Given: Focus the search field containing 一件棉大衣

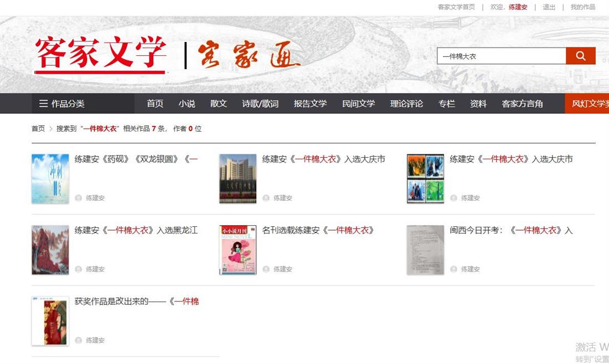Looking at the screenshot, I should 501,56.
